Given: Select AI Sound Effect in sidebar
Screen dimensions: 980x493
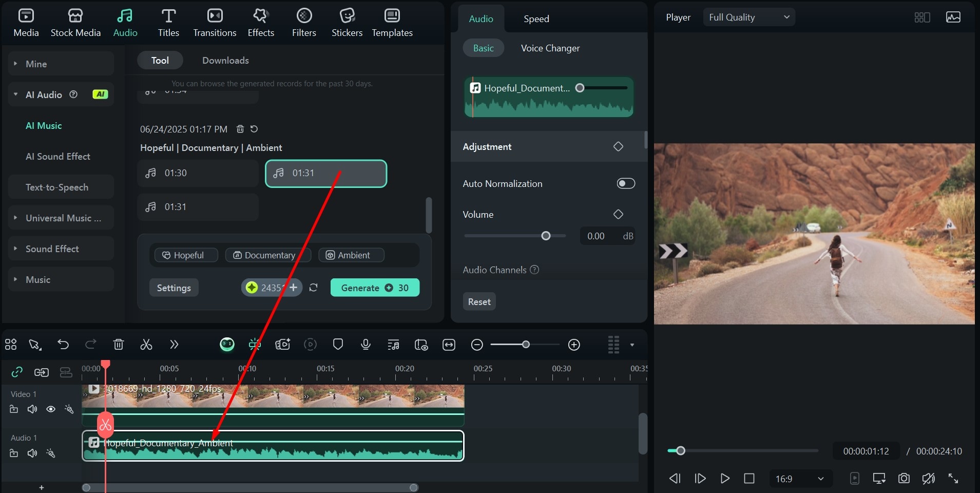Looking at the screenshot, I should [x=57, y=156].
